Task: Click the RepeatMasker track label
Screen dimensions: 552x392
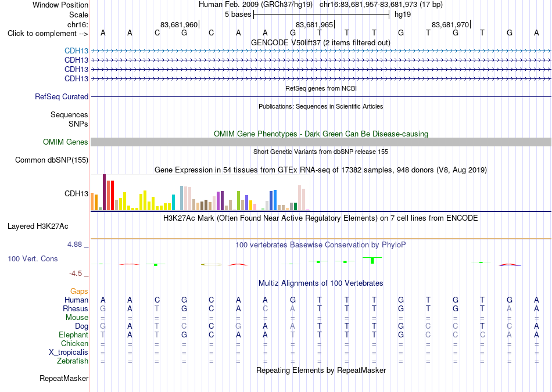Action: coord(64,378)
